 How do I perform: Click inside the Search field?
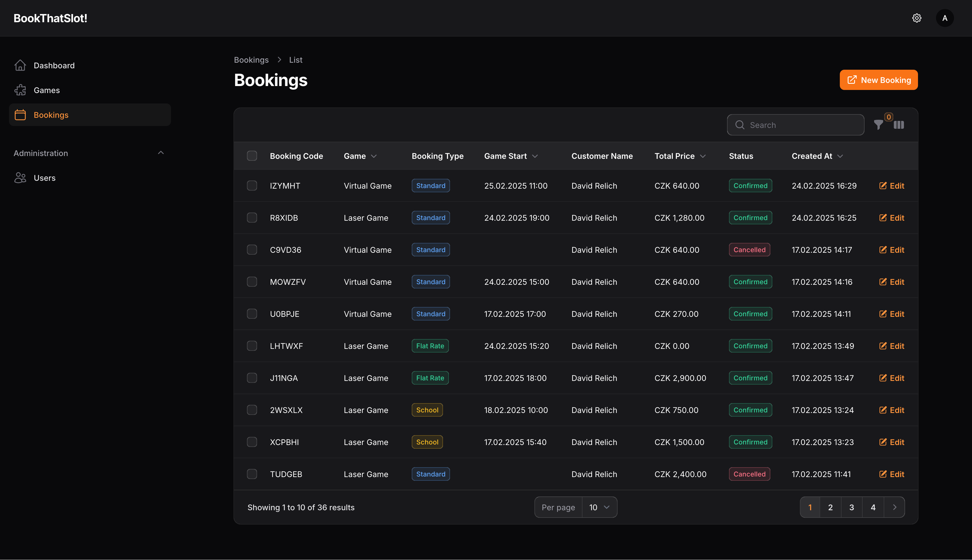(795, 125)
